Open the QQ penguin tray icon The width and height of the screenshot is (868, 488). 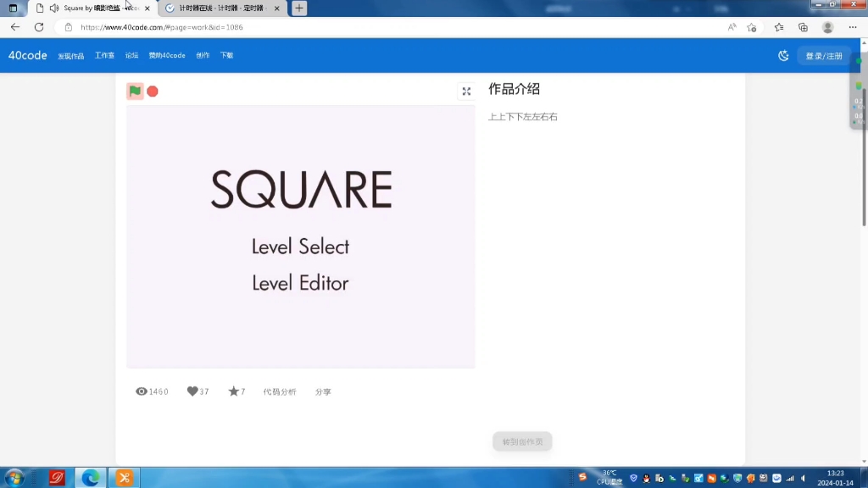click(646, 478)
